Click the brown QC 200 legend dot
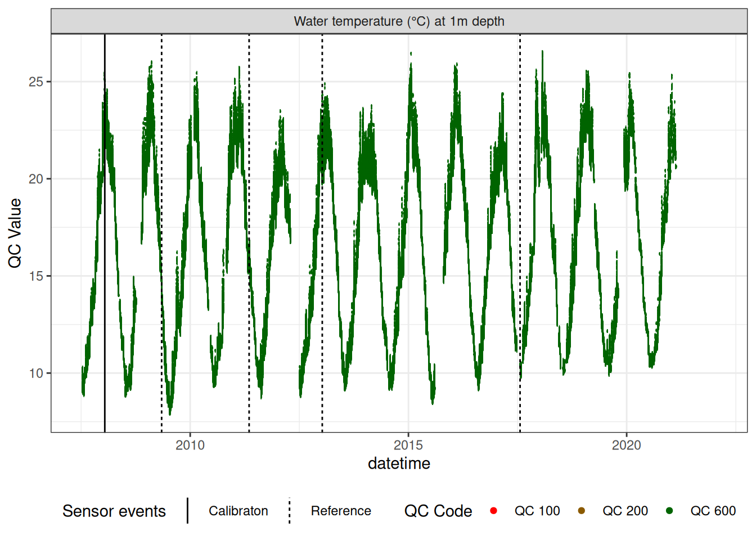The image size is (756, 540). 581,511
